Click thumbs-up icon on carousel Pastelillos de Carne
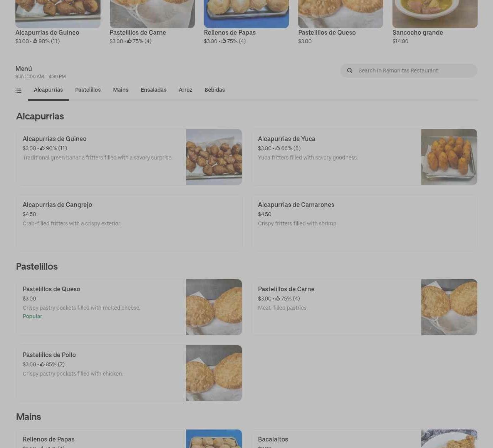Screen dimensions: 493x448 pos(129,41)
